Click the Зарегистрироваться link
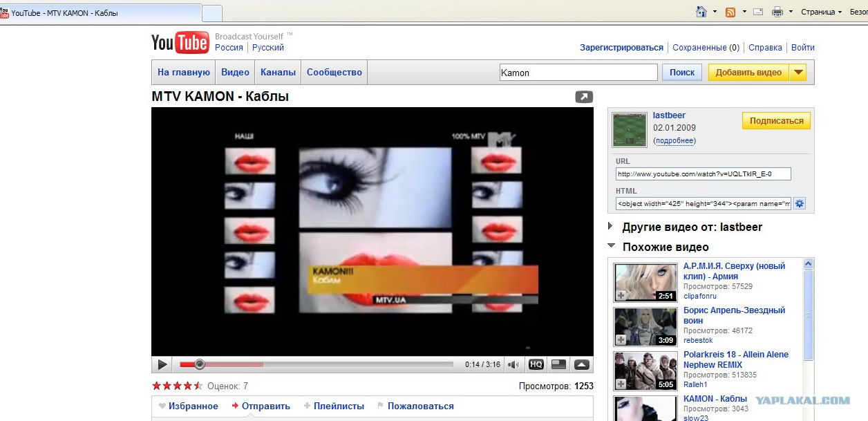This screenshot has height=421, width=868. (x=621, y=48)
